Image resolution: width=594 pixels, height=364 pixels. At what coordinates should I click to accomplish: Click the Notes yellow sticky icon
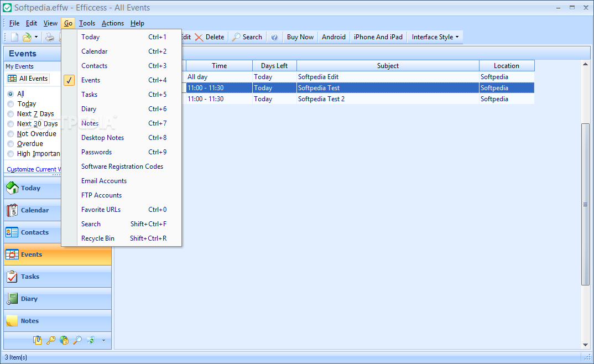point(12,321)
